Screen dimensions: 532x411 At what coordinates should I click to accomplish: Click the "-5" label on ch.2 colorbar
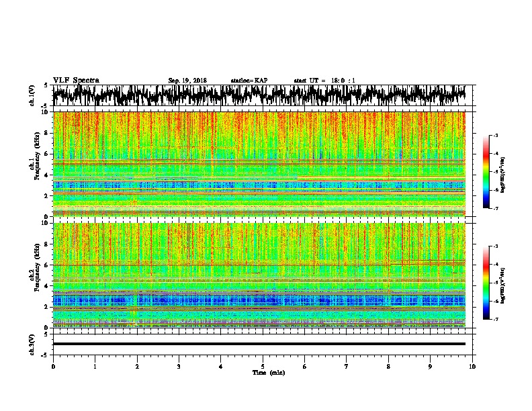click(x=496, y=283)
